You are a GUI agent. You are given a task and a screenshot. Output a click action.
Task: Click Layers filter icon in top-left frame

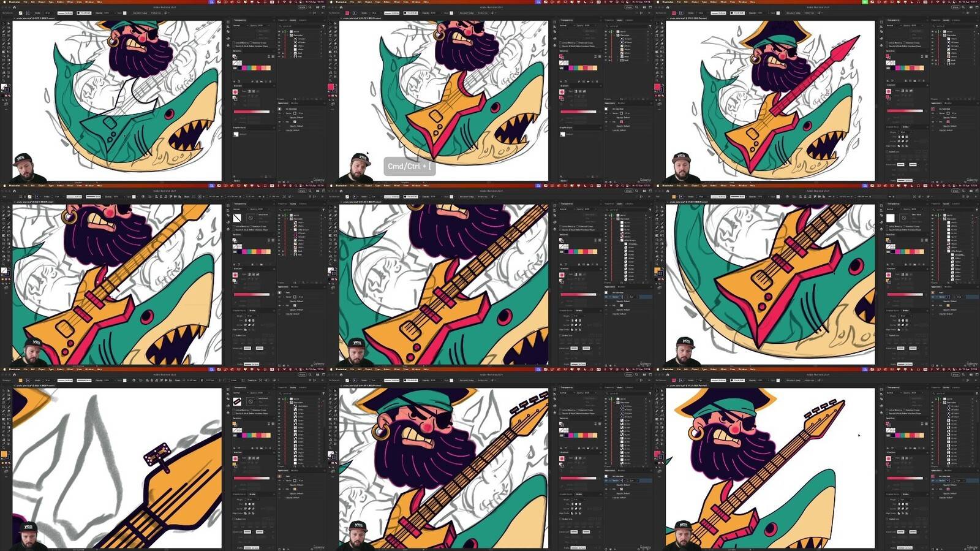323,26
